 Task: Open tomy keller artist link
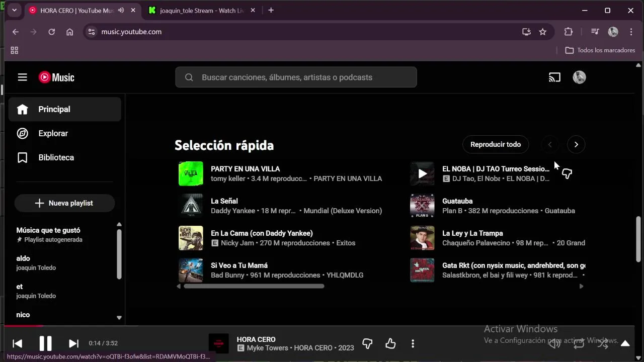pyautogui.click(x=228, y=178)
